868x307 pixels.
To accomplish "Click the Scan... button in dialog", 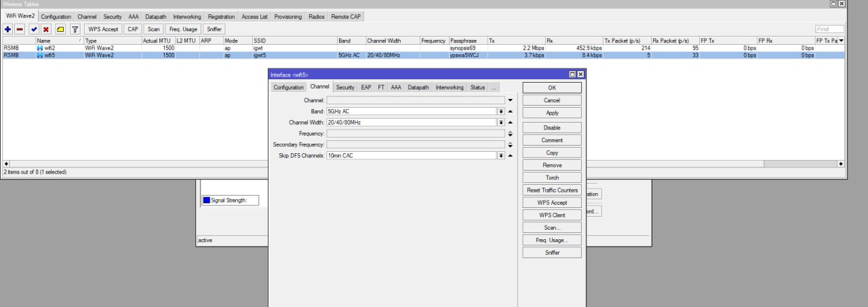I will (x=552, y=228).
